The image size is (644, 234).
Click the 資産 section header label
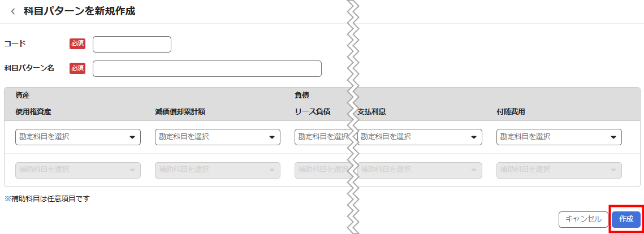[23, 95]
